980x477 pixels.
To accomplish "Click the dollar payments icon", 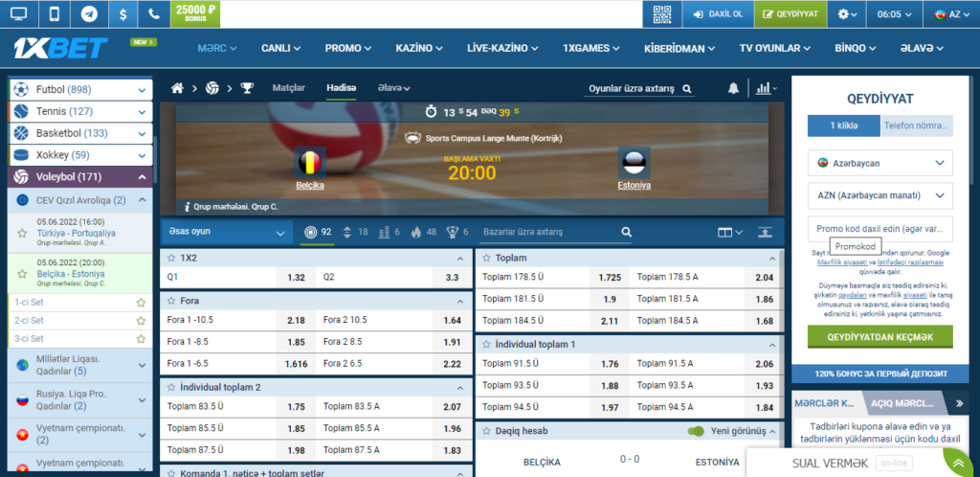I will pos(122,13).
